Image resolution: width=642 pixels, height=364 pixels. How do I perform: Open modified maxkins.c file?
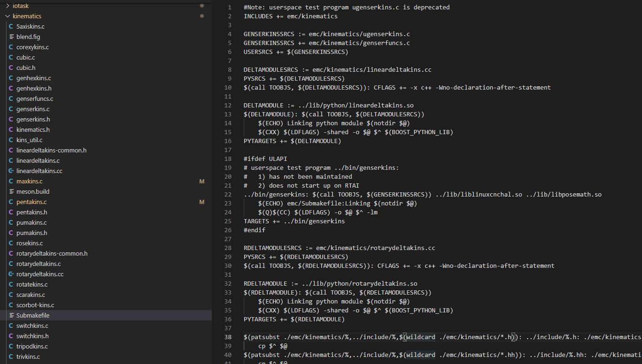click(x=29, y=181)
